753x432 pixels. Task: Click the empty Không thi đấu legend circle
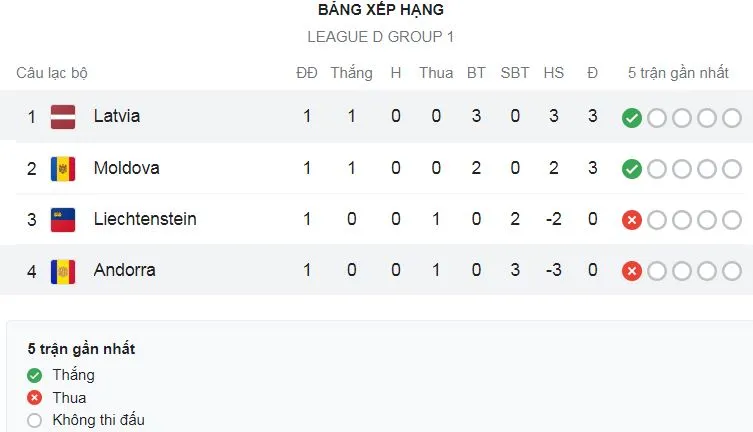pyautogui.click(x=35, y=420)
